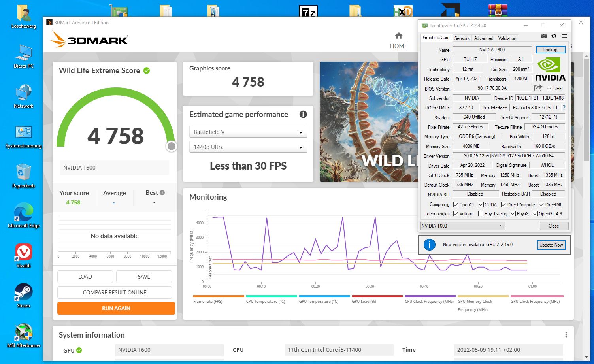This screenshot has width=594, height=364.
Task: Select the Papierkorb recycle bin
Action: [24, 176]
